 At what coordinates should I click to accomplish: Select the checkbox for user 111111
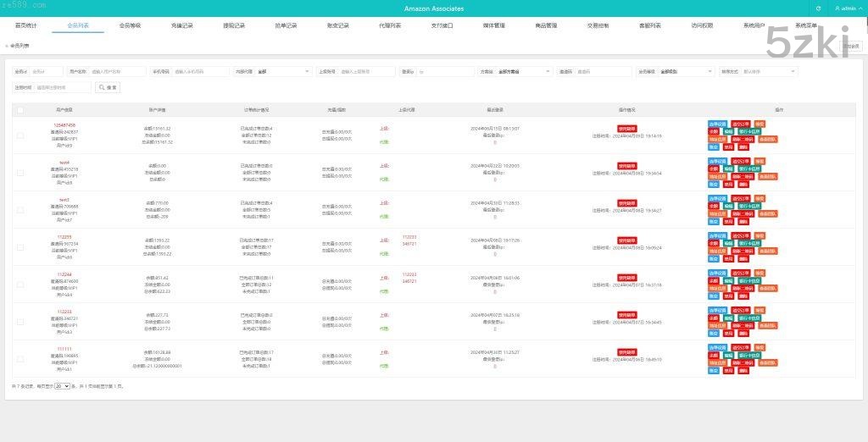point(20,359)
